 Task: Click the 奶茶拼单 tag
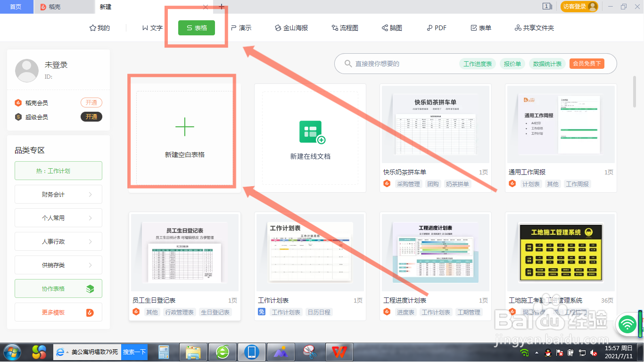click(x=457, y=184)
